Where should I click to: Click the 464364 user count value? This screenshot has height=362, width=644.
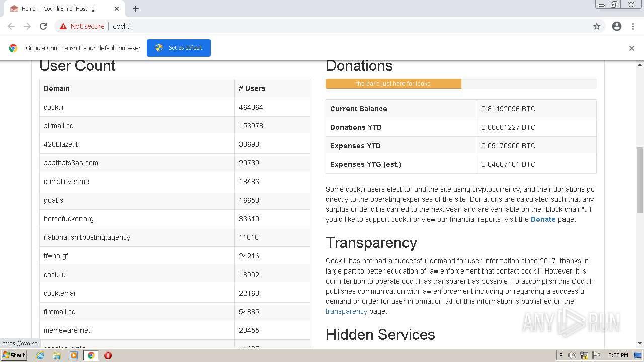coord(251,107)
